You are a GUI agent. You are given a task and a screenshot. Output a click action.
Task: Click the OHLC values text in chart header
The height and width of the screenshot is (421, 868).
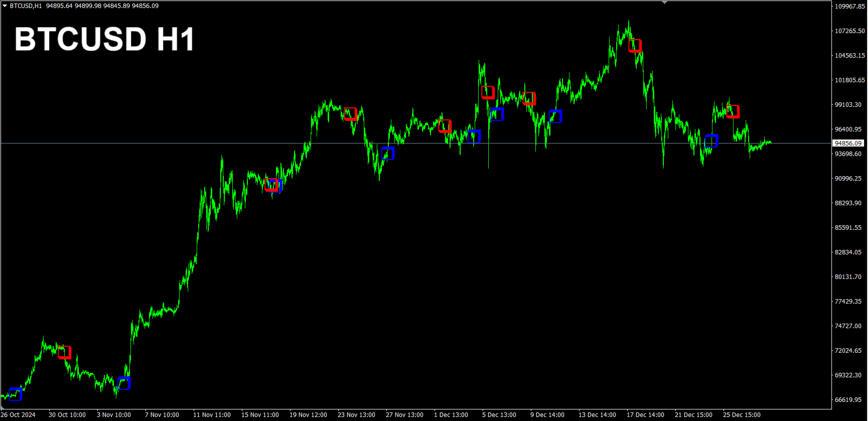[102, 6]
